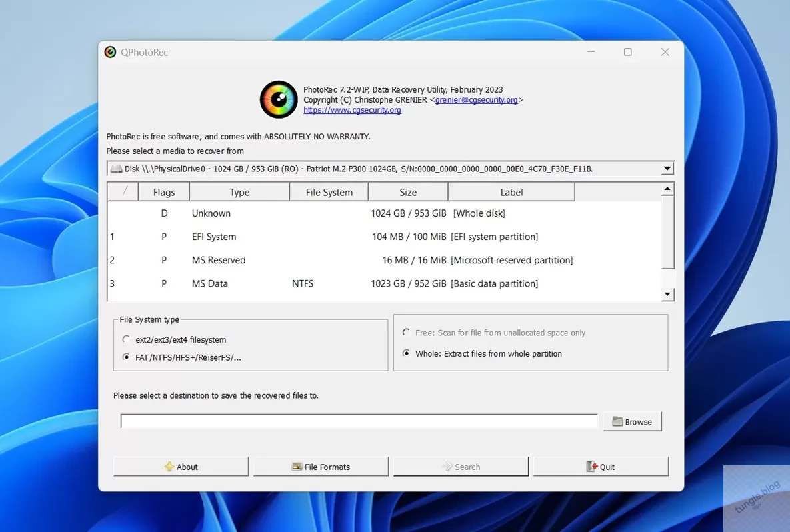Sort by File System column header
The height and width of the screenshot is (532, 790).
[x=329, y=192]
